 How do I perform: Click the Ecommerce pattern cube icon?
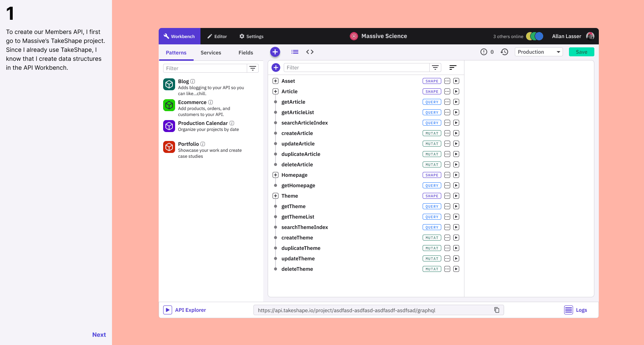click(169, 105)
